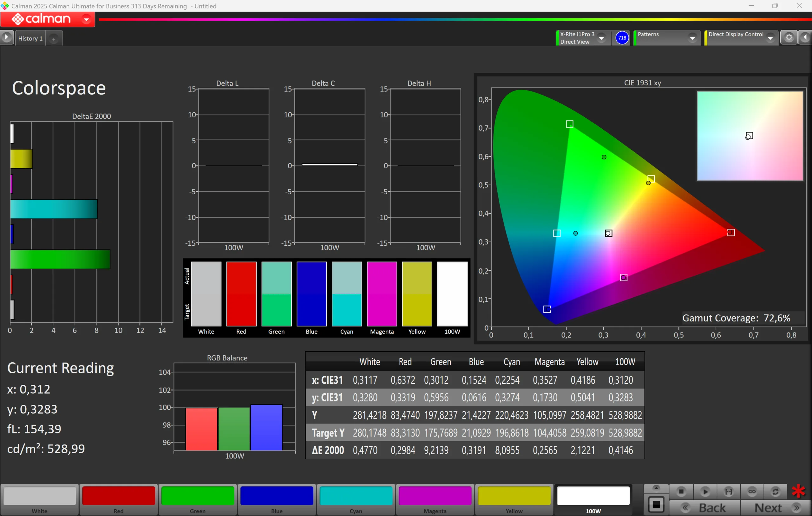Click the single-read bracket icon

coord(728,492)
